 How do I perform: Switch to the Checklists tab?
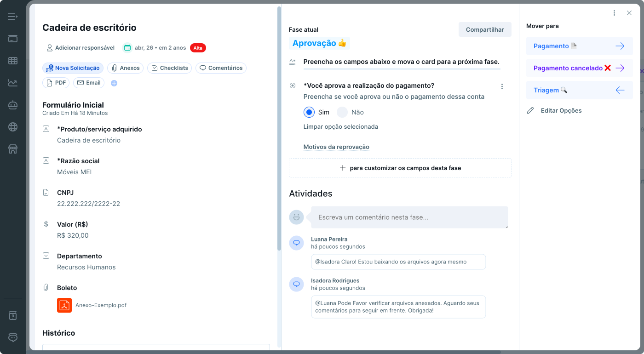coord(169,68)
